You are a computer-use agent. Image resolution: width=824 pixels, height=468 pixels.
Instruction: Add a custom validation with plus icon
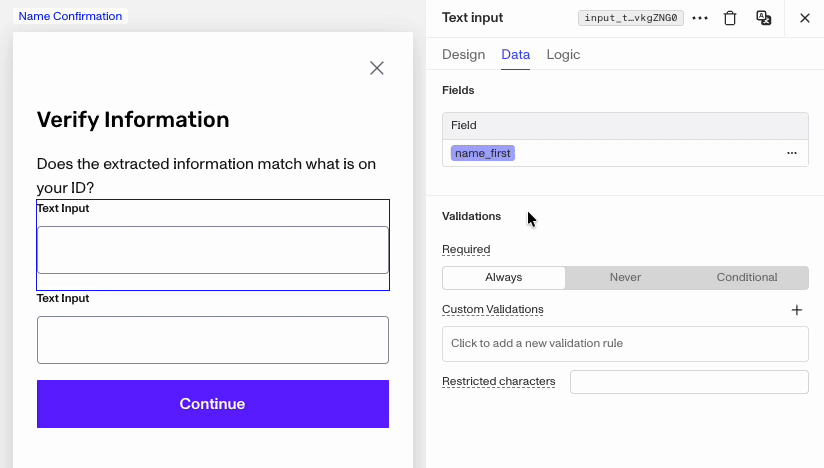(x=797, y=310)
